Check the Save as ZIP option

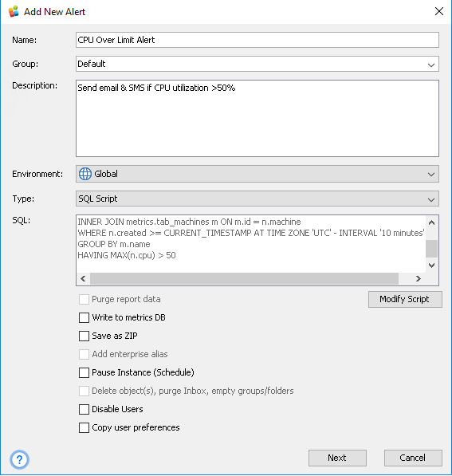(84, 336)
